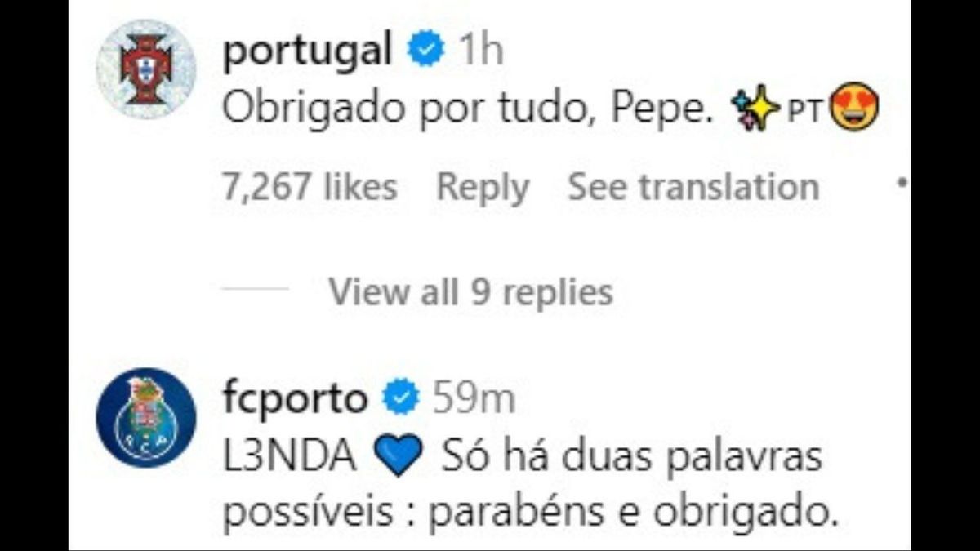Click Reply under Portugal's comment

pos(482,186)
